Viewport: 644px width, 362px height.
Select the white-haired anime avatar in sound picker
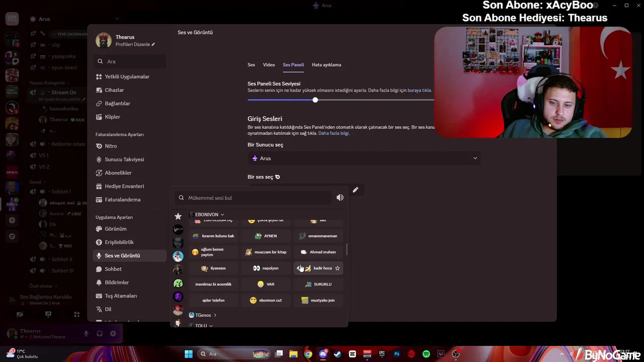[x=178, y=256]
